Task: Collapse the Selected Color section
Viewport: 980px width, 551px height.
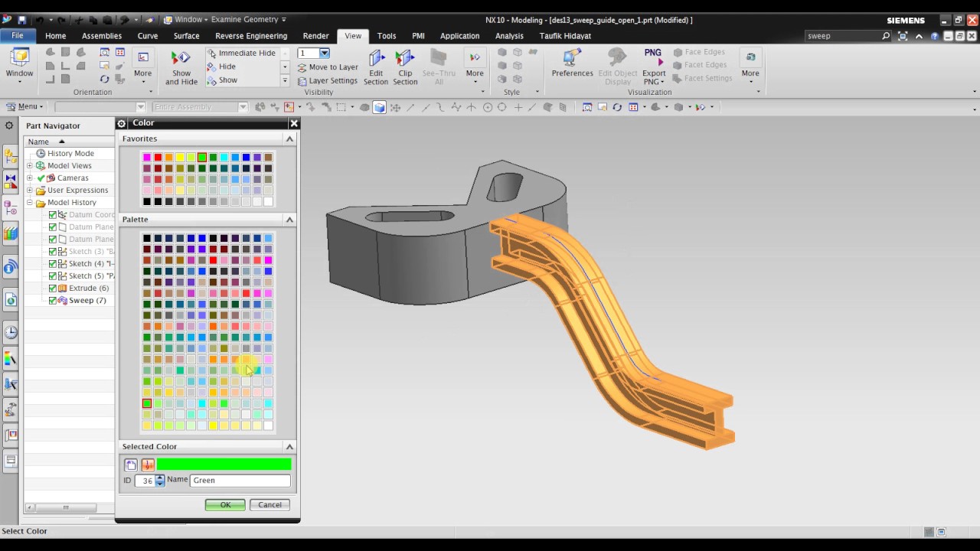Action: [289, 446]
